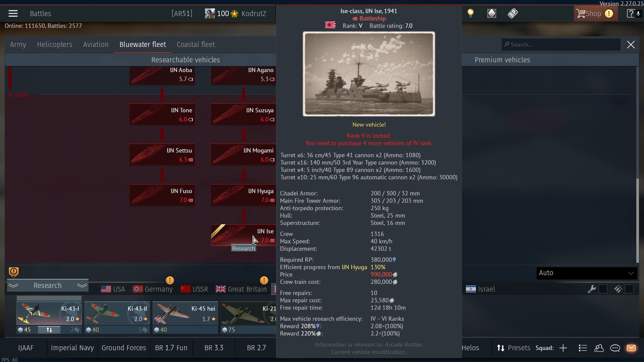Image resolution: width=644 pixels, height=362 pixels.
Task: Toggle the auto-repair checkbox
Action: [x=603, y=289]
